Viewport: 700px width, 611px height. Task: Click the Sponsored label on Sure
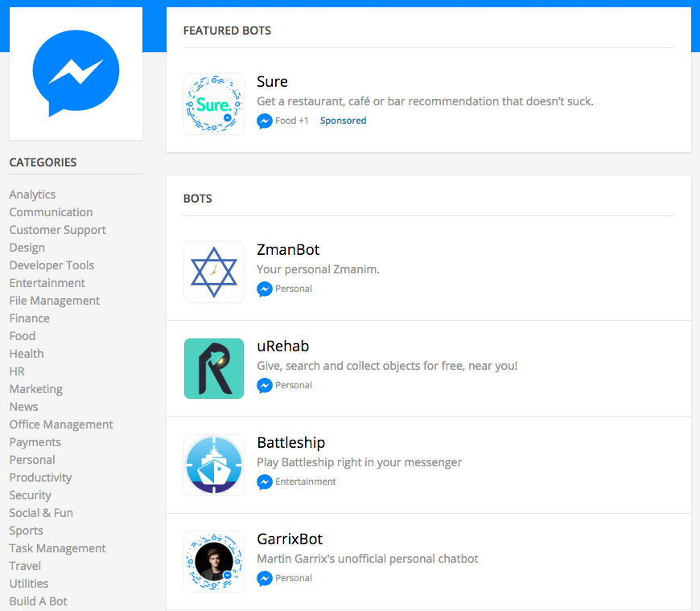(x=343, y=121)
